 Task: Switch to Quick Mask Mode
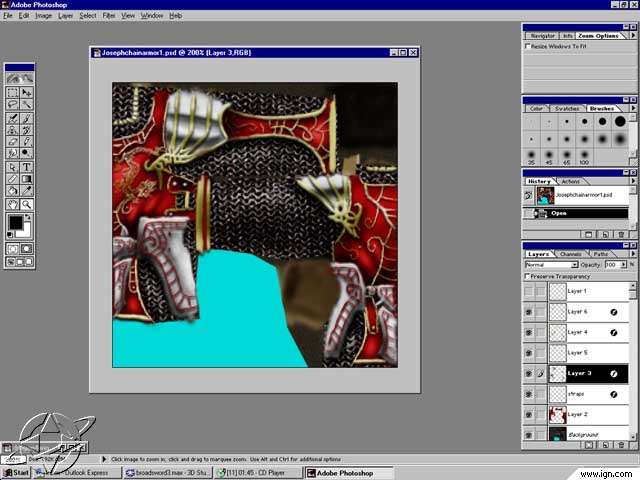(x=26, y=249)
